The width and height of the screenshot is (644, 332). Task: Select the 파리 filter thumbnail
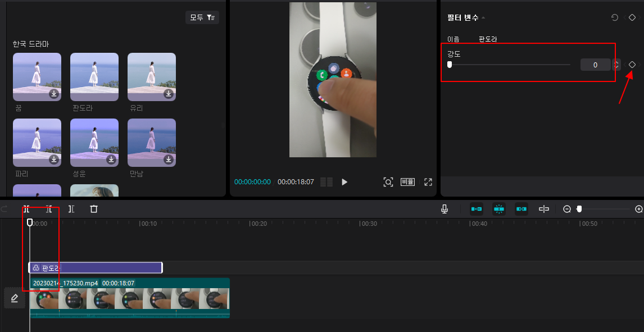click(x=37, y=142)
